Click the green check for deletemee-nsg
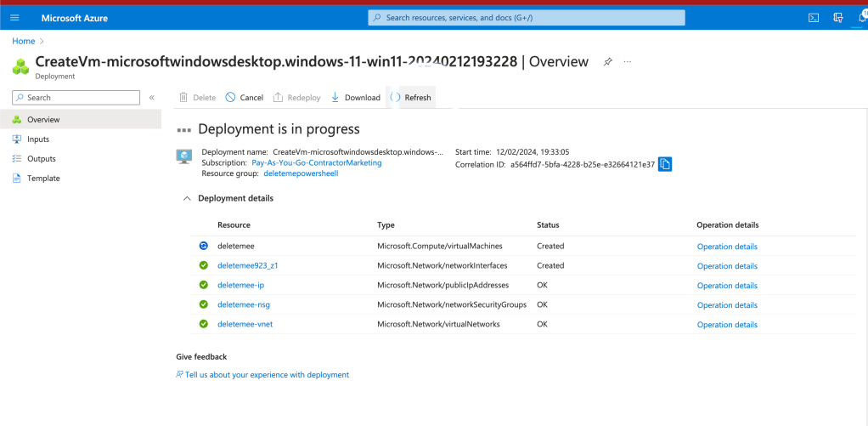The width and height of the screenshot is (868, 426). pyautogui.click(x=204, y=304)
